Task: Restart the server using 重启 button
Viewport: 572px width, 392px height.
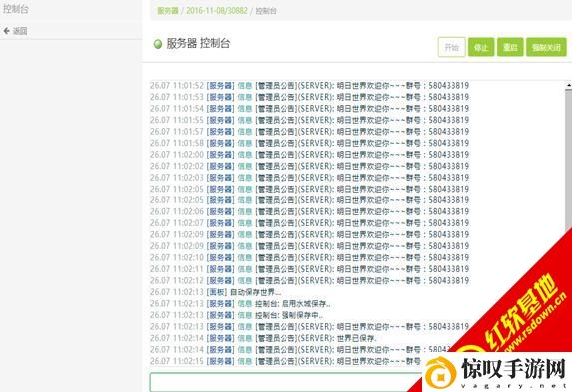Action: point(510,47)
